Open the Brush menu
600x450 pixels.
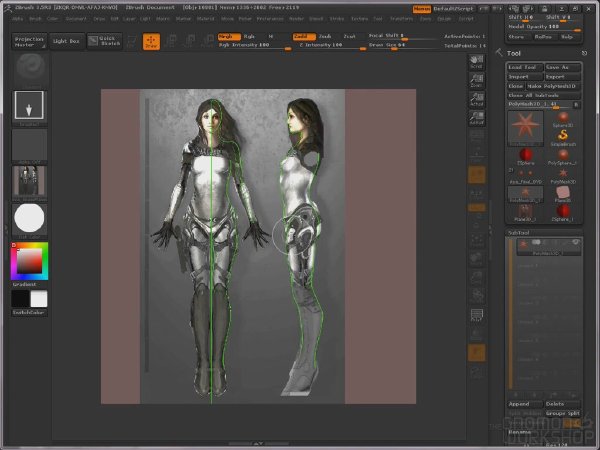coord(35,19)
